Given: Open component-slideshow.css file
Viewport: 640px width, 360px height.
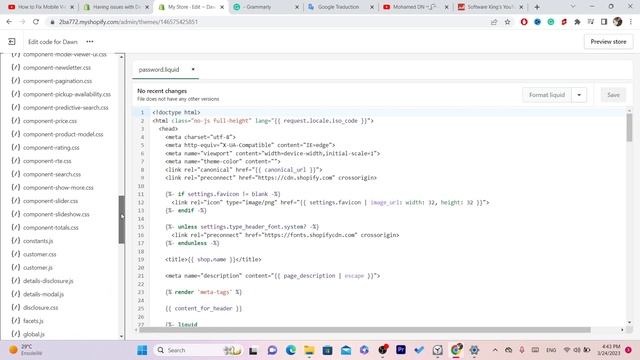Looking at the screenshot, I should pos(56,214).
